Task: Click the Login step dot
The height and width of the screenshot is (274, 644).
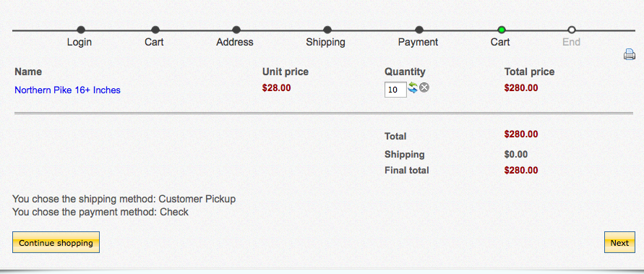Action: [x=81, y=30]
